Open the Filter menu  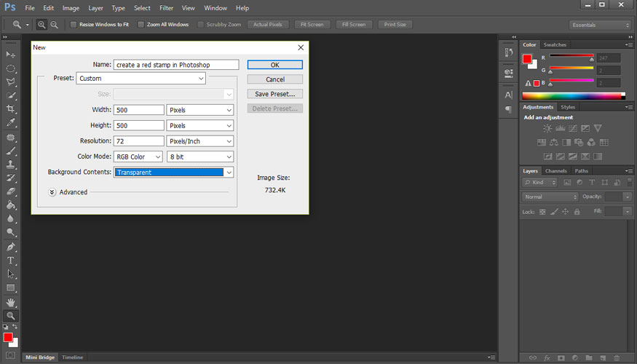point(166,8)
